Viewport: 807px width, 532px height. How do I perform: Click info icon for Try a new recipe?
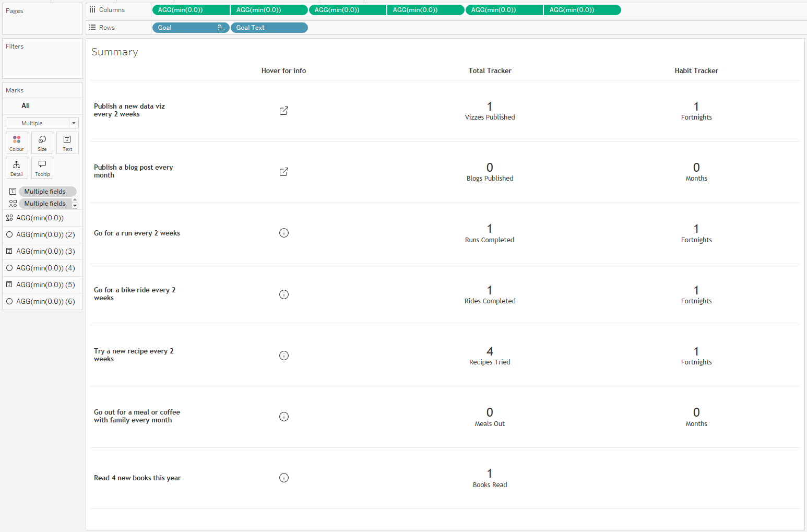pyautogui.click(x=284, y=356)
